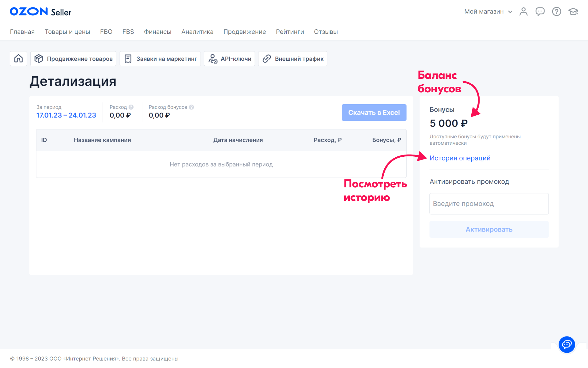Image resolution: width=588 pixels, height=368 pixels.
Task: Focus the Введите промокод input field
Action: click(489, 204)
